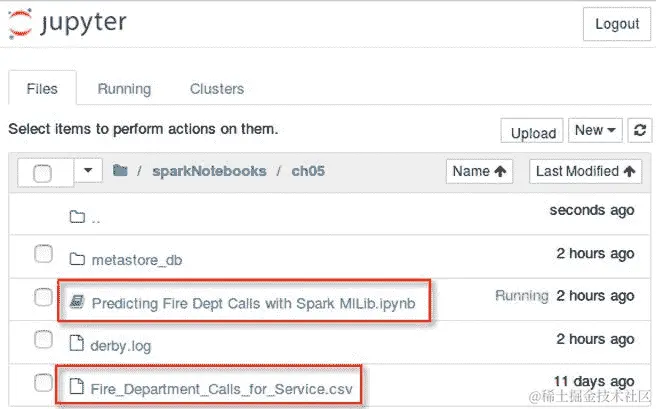Sort files by Last Modified

[x=585, y=171]
